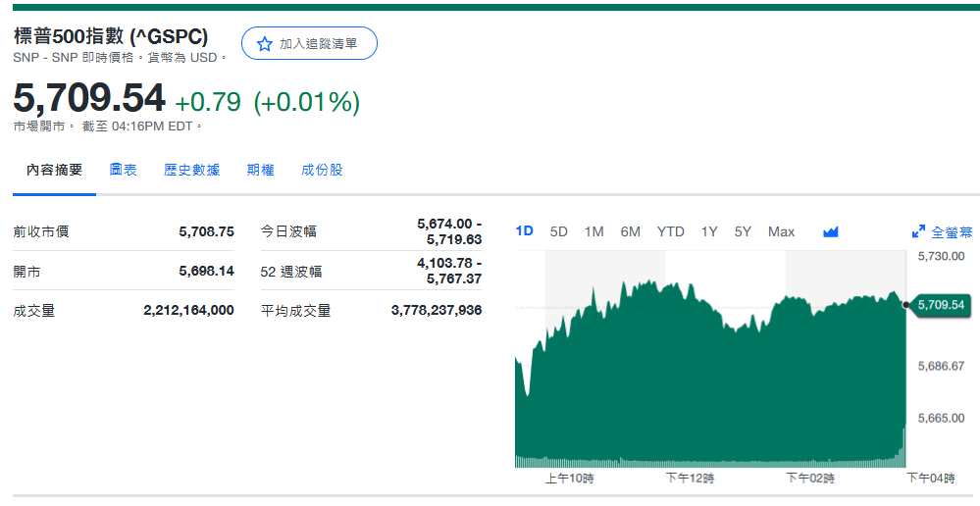Screen dimensions: 980x506
Task: Click the 5,709.54 price marker on chart
Action: pyautogui.click(x=940, y=305)
